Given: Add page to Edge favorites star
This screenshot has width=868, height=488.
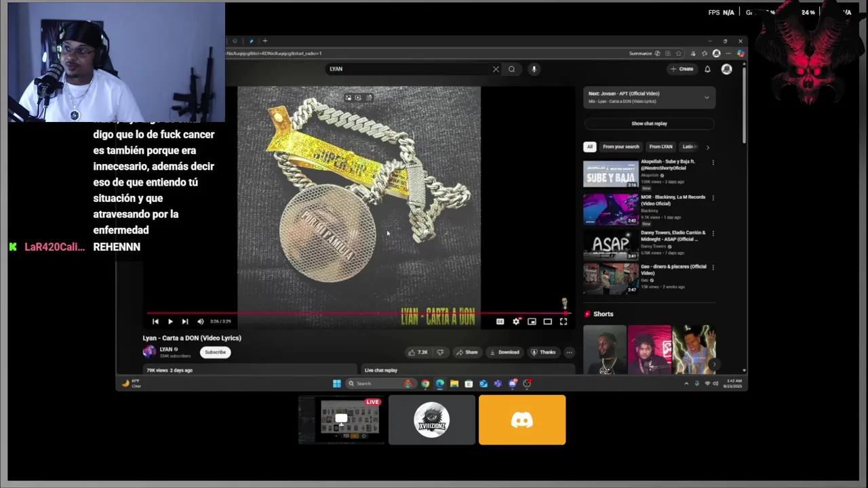Looking at the screenshot, I should tap(679, 54).
